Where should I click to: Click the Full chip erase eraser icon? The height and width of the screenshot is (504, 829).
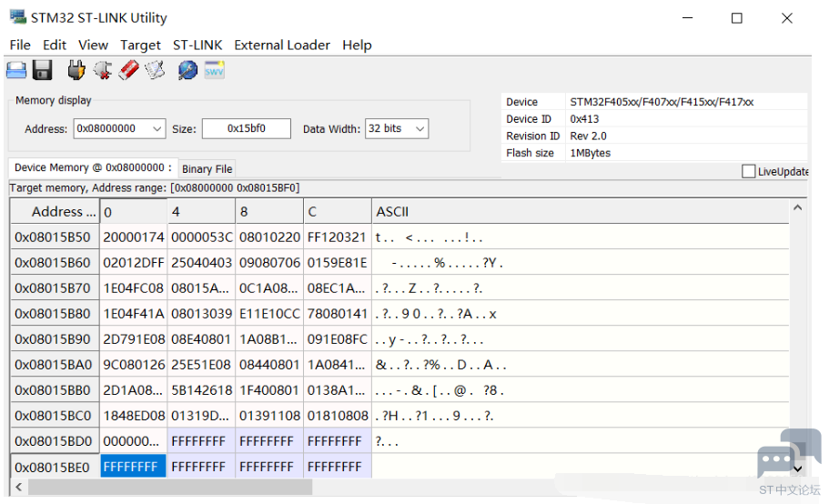(128, 70)
